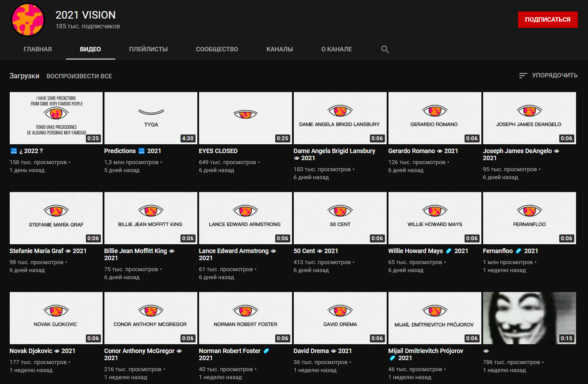Open Lance Edward Armstrong thumbnail
Screen dimensions: 588x384
pos(246,218)
